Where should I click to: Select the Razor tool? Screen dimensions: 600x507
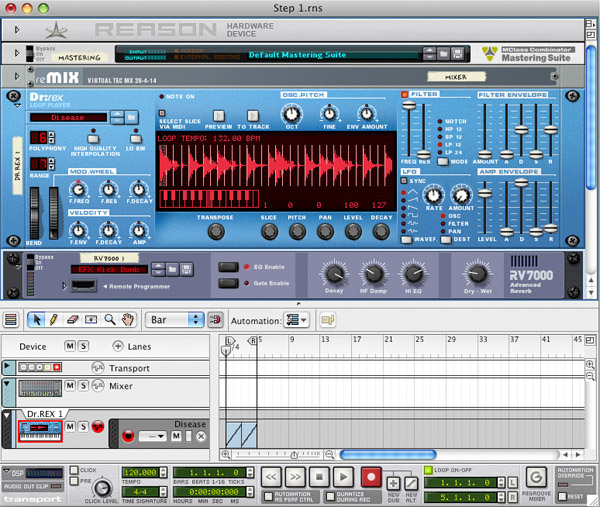click(x=91, y=320)
